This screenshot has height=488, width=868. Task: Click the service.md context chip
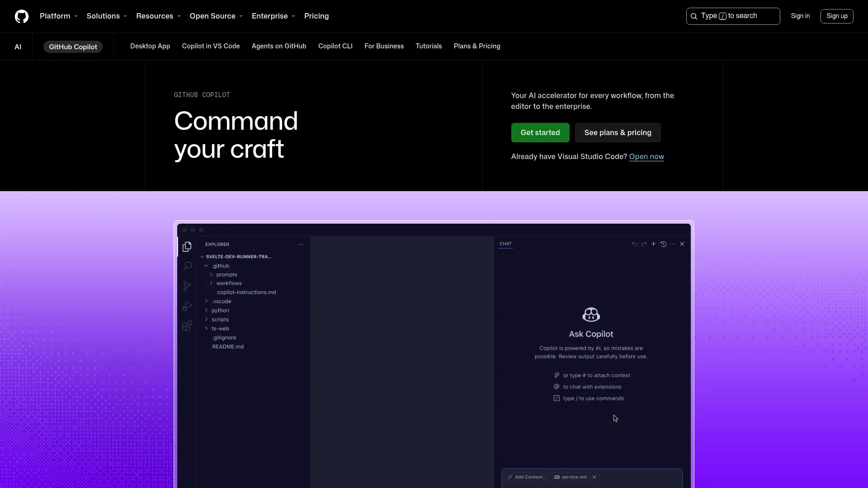pyautogui.click(x=571, y=477)
